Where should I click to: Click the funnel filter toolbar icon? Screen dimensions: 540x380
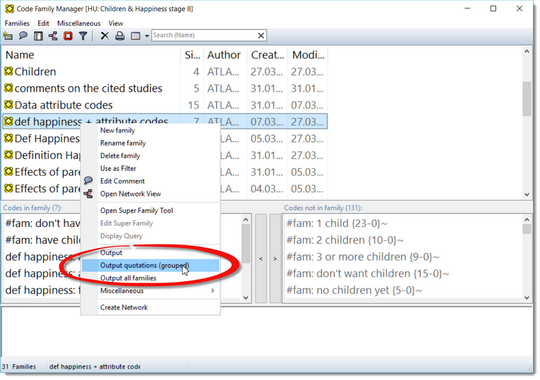point(83,35)
